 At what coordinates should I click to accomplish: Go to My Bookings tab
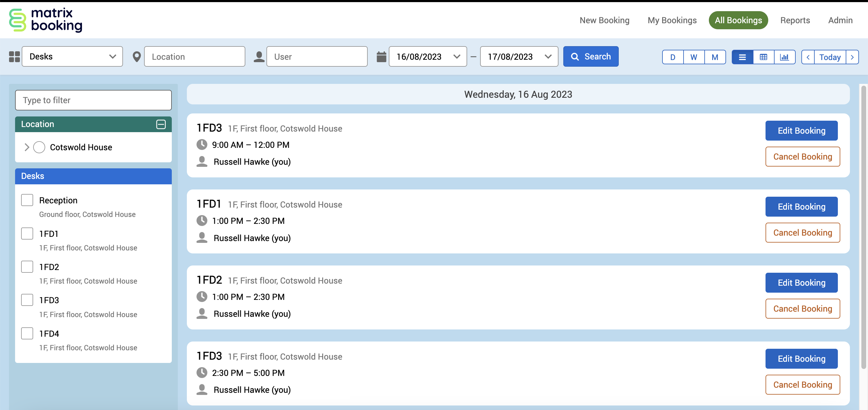coord(671,20)
